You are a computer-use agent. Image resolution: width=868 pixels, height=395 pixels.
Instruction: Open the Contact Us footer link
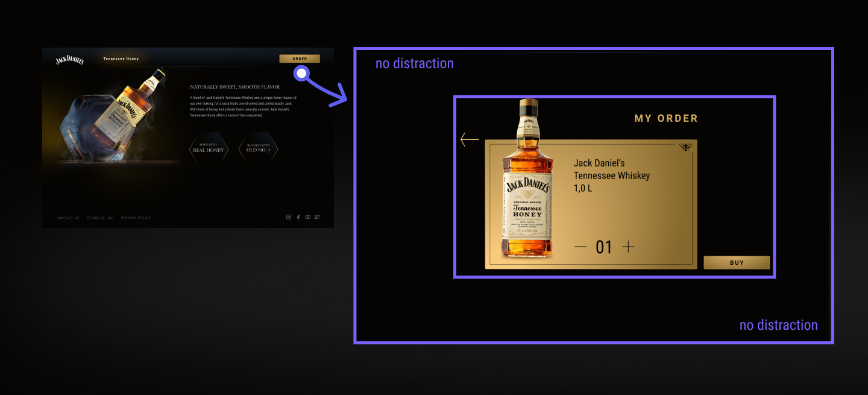[68, 218]
